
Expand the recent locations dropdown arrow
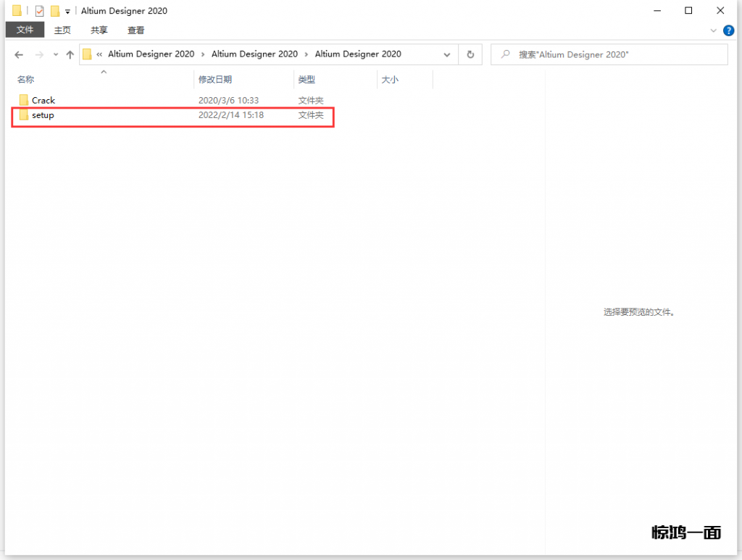pos(55,55)
